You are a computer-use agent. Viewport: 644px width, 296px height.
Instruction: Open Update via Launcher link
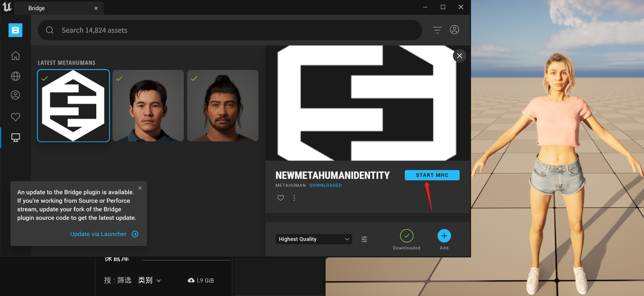pyautogui.click(x=98, y=234)
